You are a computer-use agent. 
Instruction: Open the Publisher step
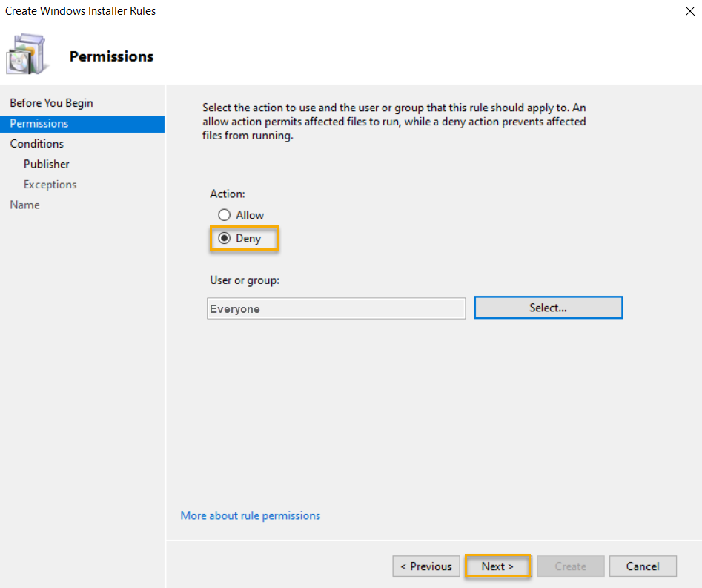[46, 164]
